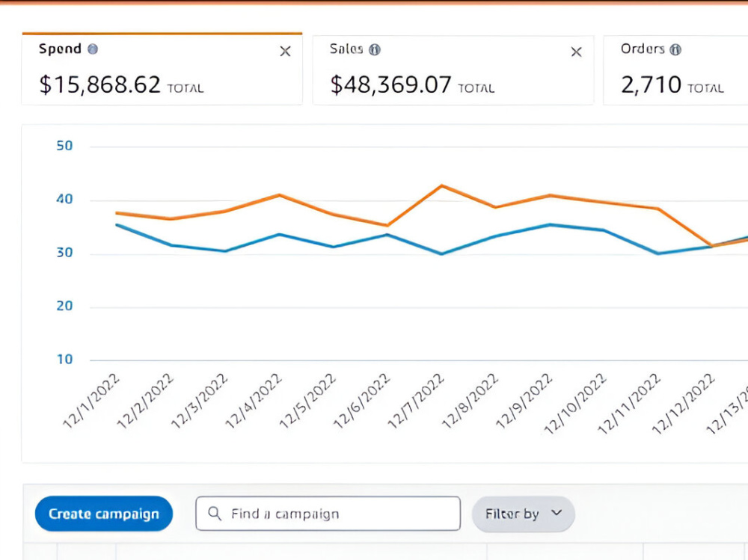The height and width of the screenshot is (560, 748).
Task: Click the info icon beside Sales
Action: click(375, 49)
